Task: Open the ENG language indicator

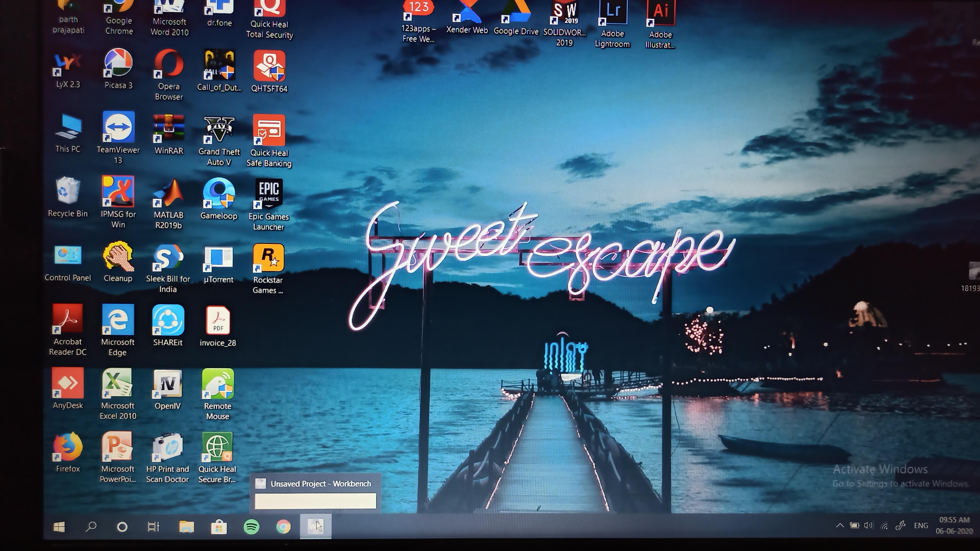Action: (x=921, y=526)
